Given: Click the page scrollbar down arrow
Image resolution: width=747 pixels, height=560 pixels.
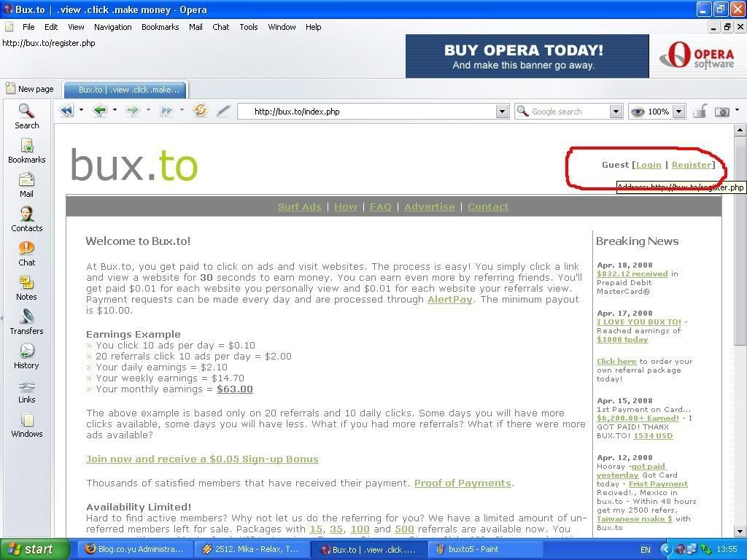Looking at the screenshot, I should [740, 532].
